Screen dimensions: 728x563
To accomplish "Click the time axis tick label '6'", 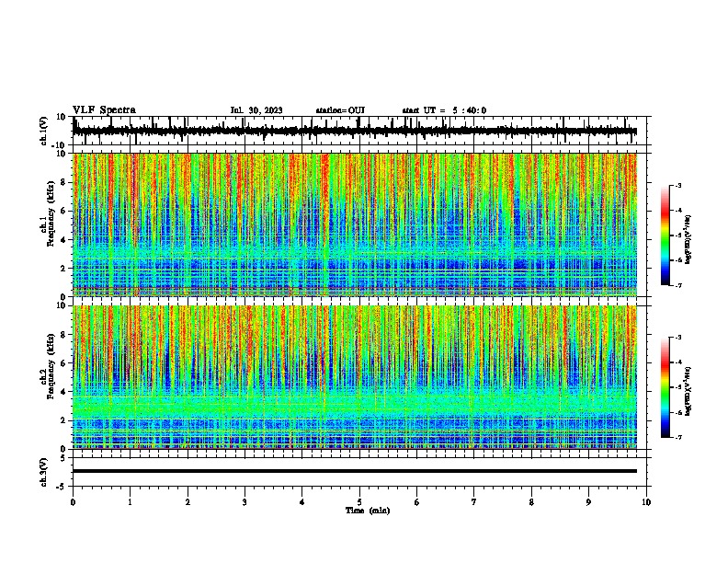I will point(417,502).
